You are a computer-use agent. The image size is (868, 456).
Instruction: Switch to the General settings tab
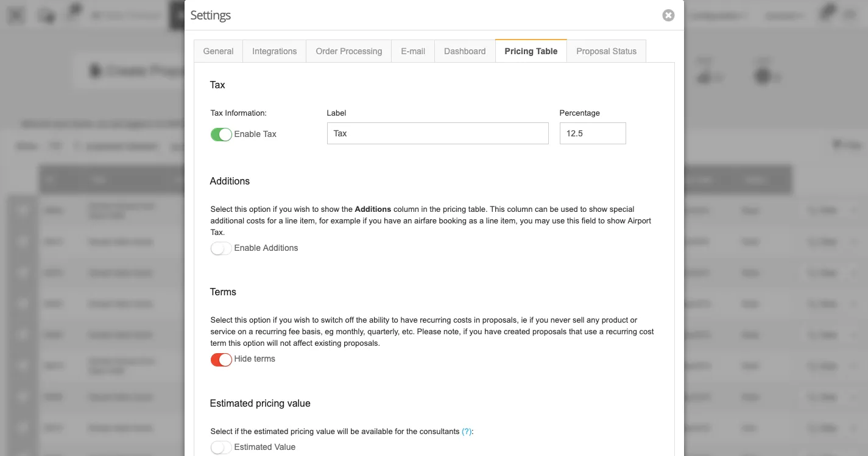click(x=217, y=51)
